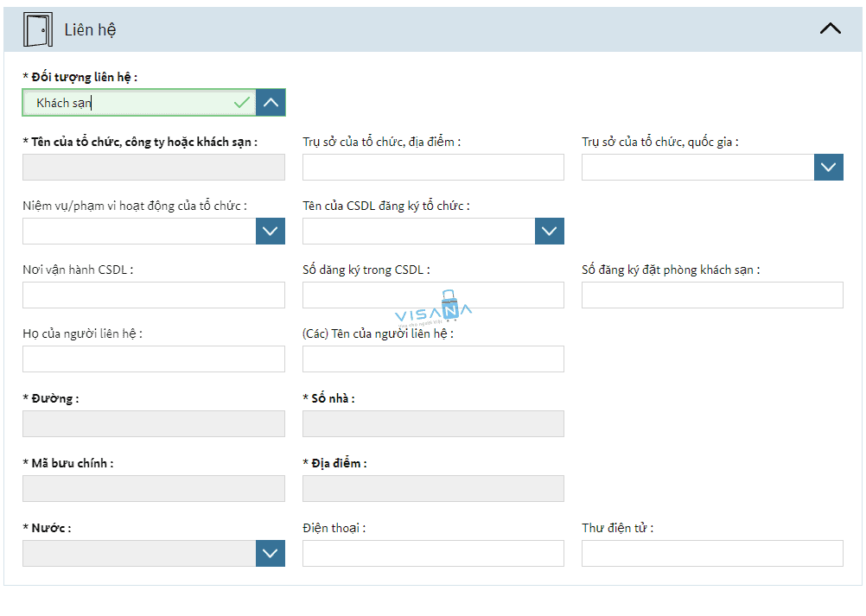Click the Nơi vận hành CSDL label
Screen dimensions: 866x616
coord(78,270)
